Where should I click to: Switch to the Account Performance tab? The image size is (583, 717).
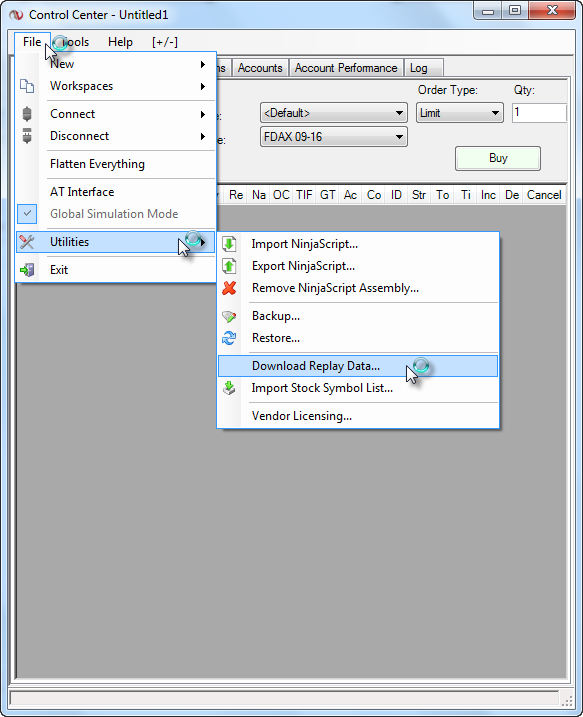pyautogui.click(x=346, y=68)
